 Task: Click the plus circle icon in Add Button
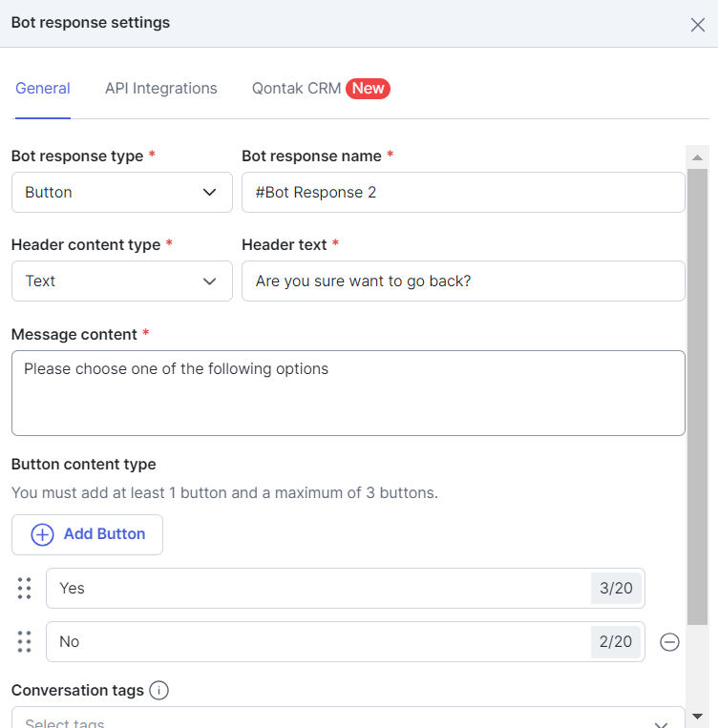(x=42, y=534)
